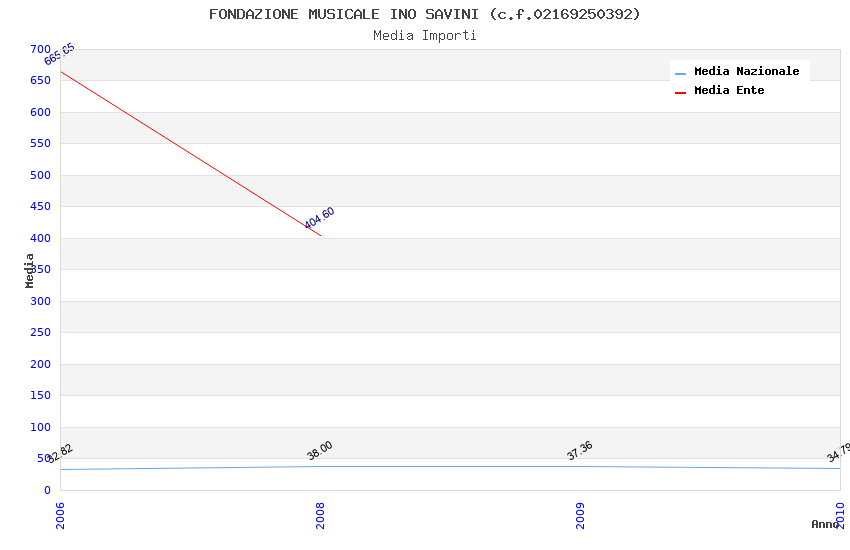Click the 200 y-axis tick label
850x550 pixels.
pos(41,364)
